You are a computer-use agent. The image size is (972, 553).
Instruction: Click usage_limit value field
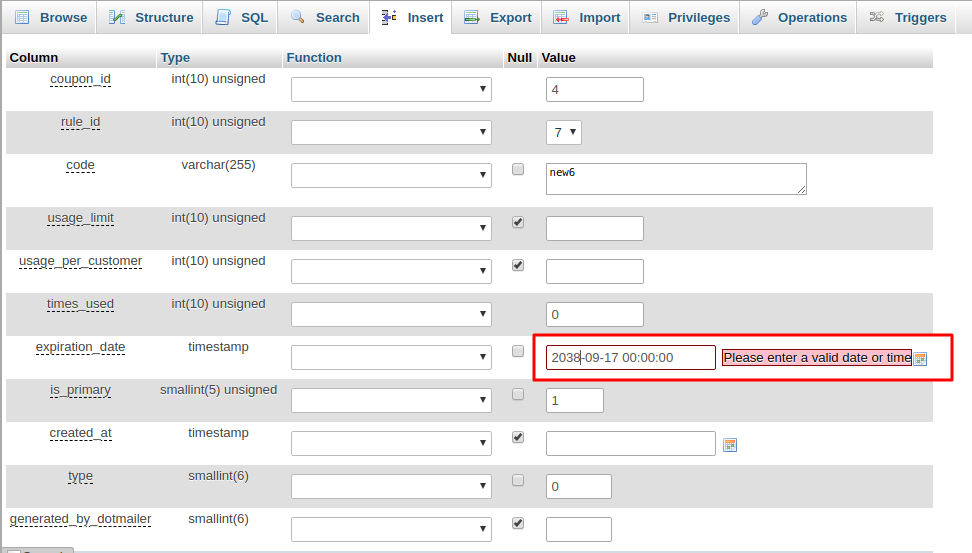tap(594, 228)
